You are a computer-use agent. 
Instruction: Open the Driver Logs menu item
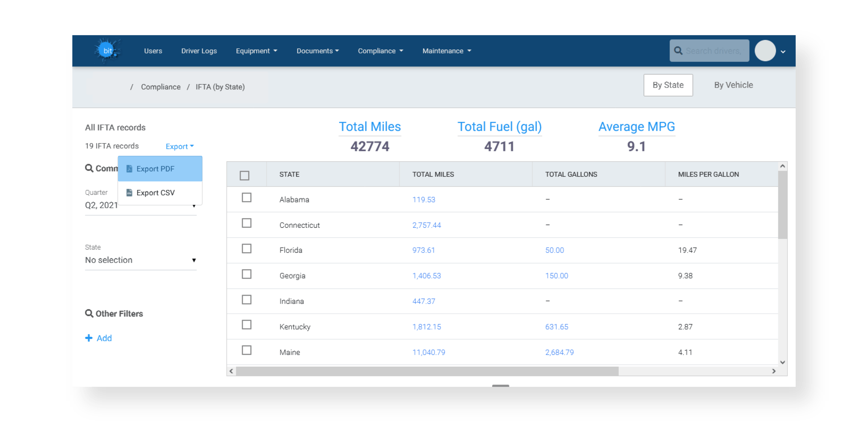199,51
